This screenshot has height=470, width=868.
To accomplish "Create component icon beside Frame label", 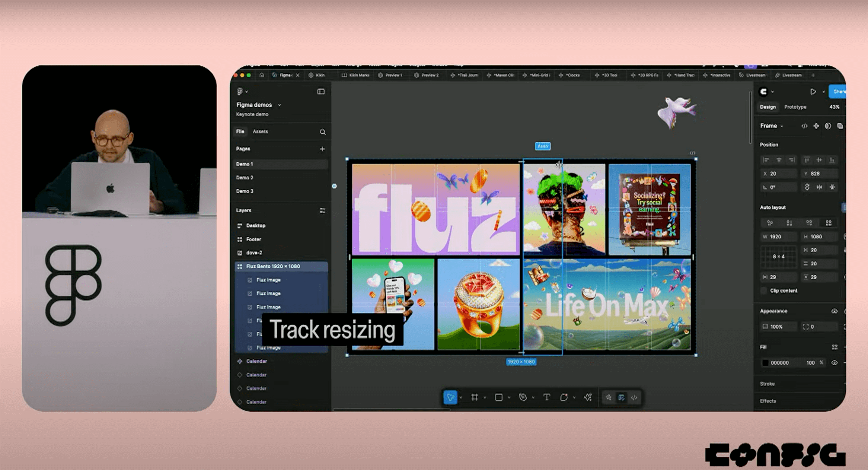I will point(816,126).
